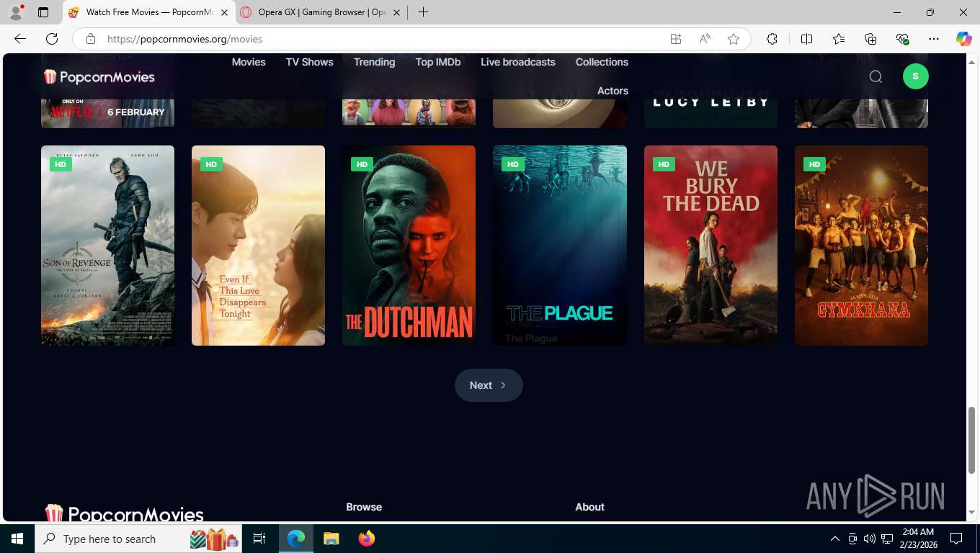Open the taskbar clock 2:04 AM
The image size is (980, 553).
coord(918,539)
